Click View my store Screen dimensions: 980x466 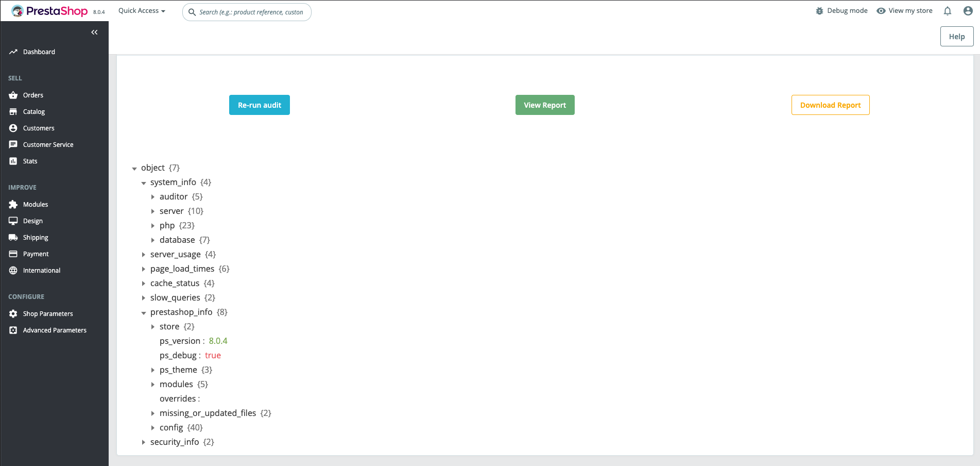904,10
